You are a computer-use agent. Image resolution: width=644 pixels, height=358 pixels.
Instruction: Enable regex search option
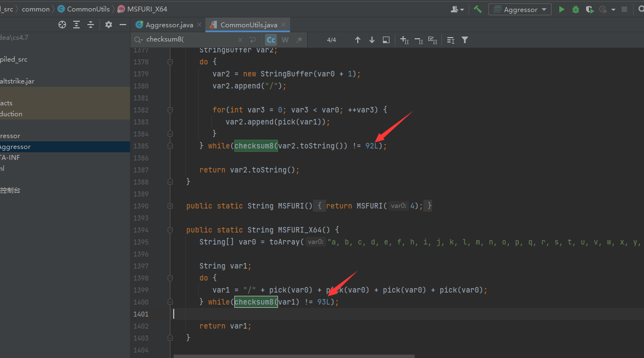coord(299,40)
